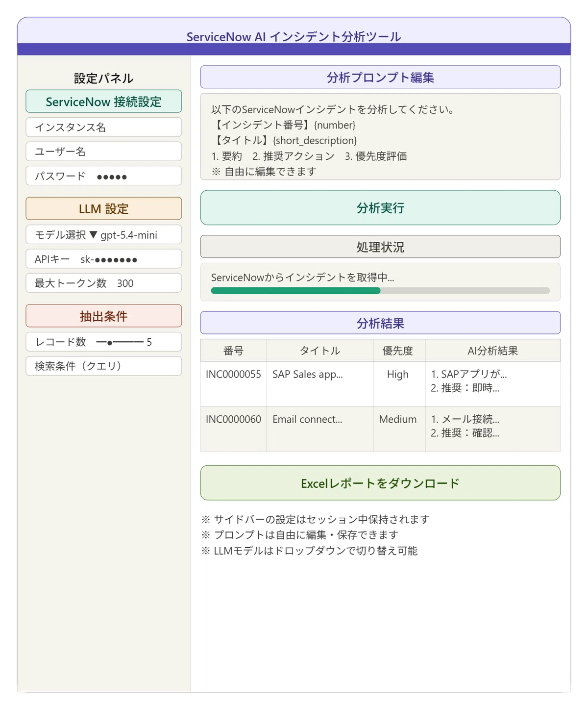Select the パスワード field
Image resolution: width=588 pixels, height=709 pixels.
(x=103, y=176)
